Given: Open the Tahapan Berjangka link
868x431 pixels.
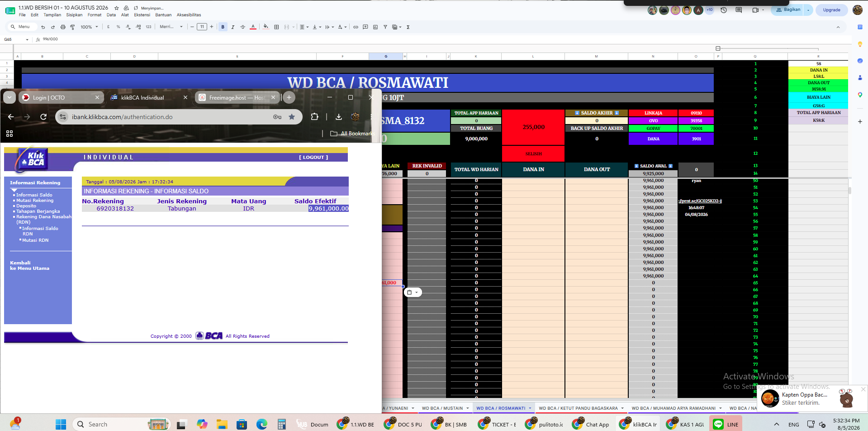Looking at the screenshot, I should point(38,211).
